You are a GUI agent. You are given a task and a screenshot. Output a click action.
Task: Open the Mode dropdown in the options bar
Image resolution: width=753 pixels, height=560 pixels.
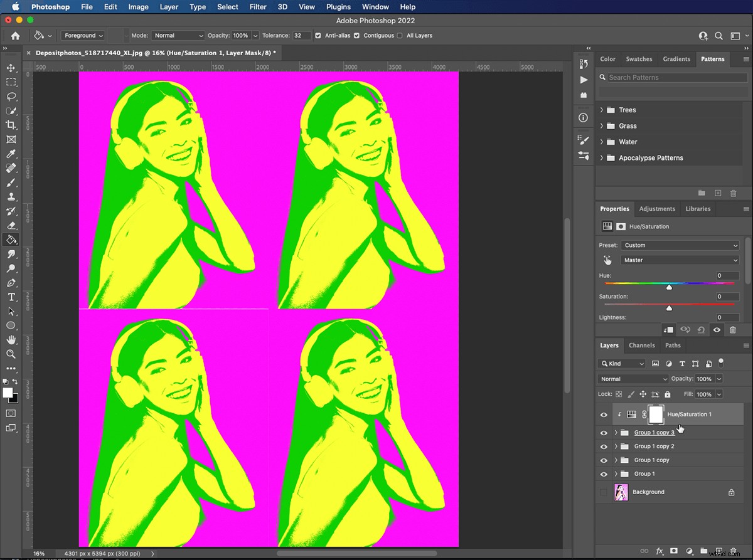click(x=178, y=36)
